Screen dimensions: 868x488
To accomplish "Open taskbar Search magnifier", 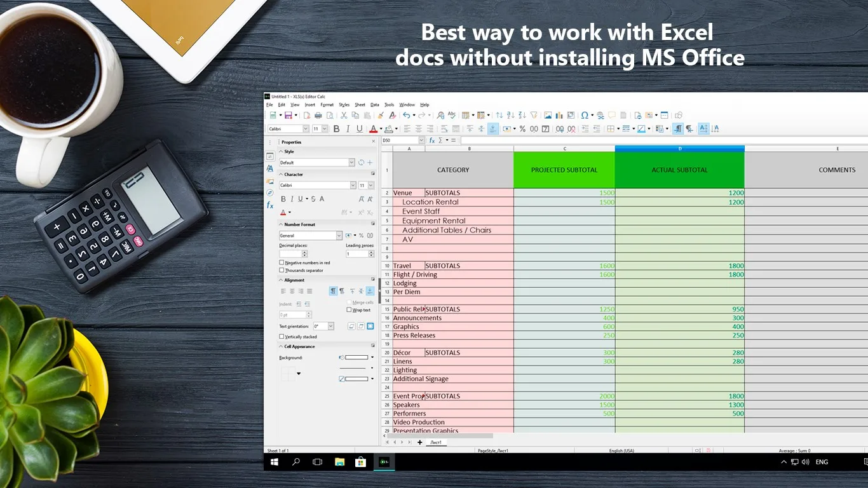I will coord(296,462).
